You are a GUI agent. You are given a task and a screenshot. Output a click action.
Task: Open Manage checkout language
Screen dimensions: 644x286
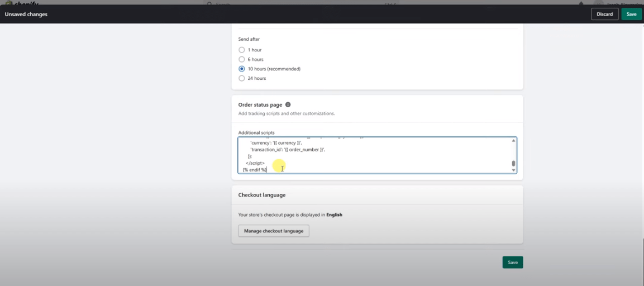point(274,231)
